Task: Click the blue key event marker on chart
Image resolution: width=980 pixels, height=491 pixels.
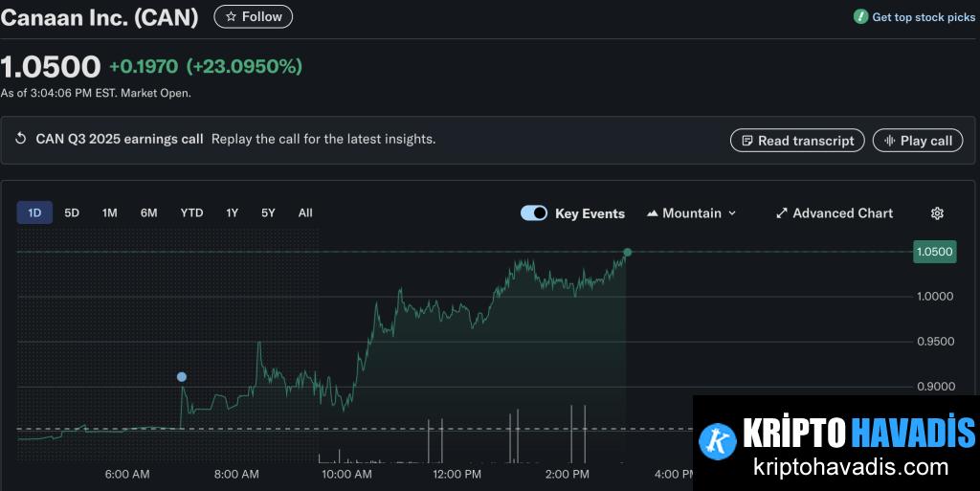Action: tap(181, 377)
